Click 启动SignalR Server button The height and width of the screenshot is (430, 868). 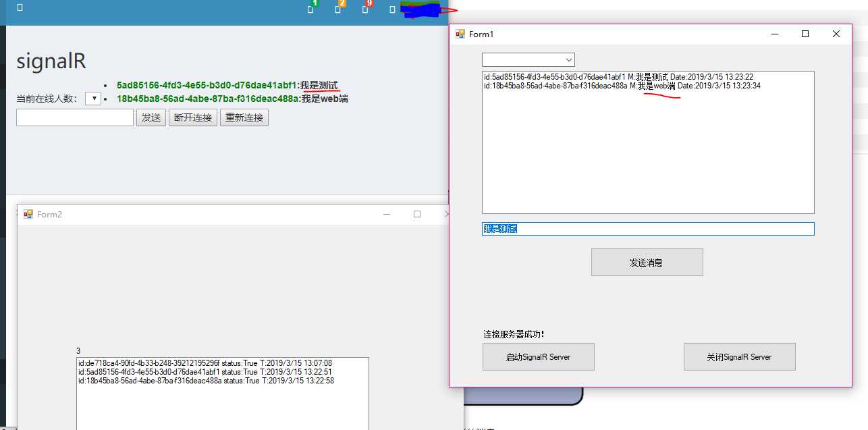pyautogui.click(x=538, y=356)
